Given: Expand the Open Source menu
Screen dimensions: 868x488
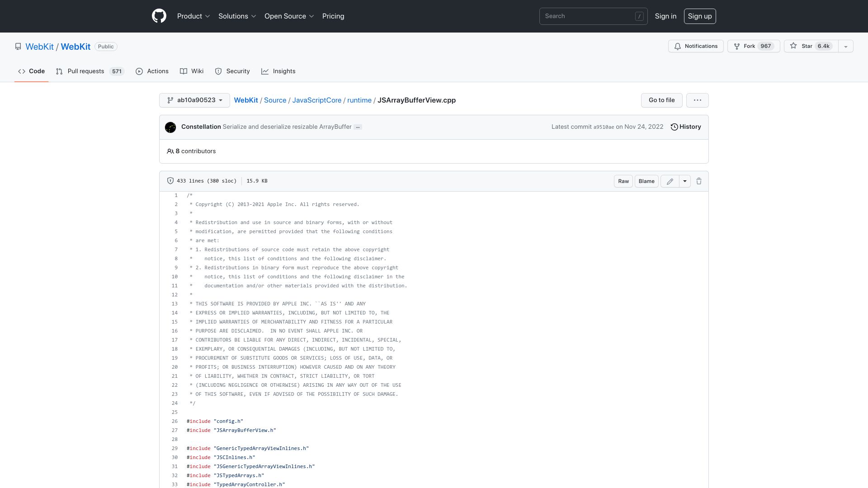Looking at the screenshot, I should point(289,16).
